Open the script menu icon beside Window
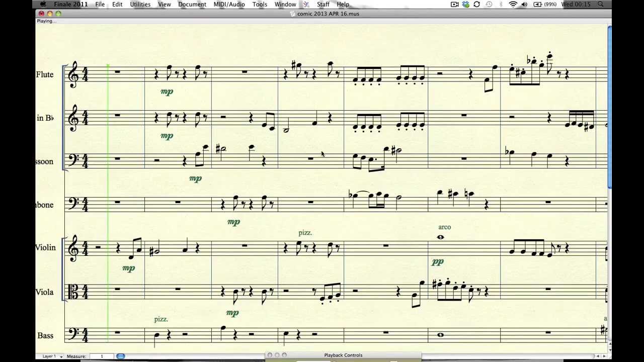This screenshot has width=644, height=362. click(306, 5)
